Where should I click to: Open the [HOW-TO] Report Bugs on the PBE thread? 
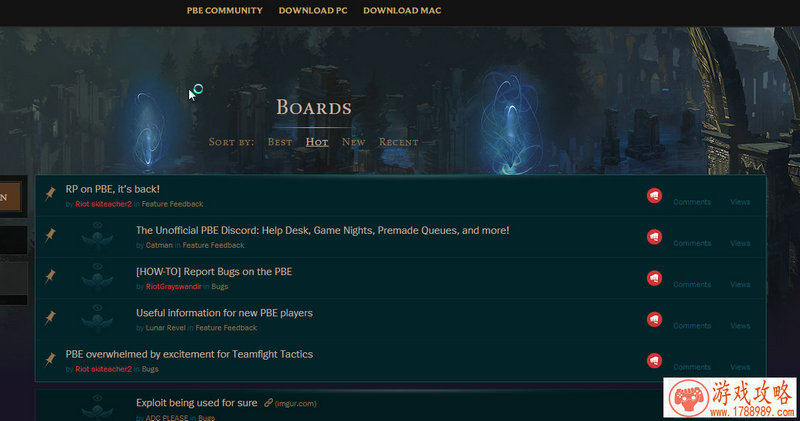[214, 271]
